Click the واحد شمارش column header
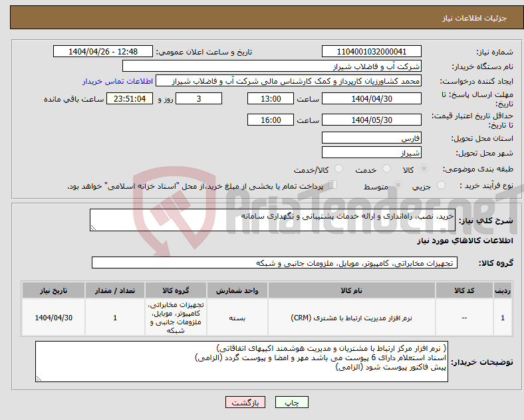Image resolution: width=524 pixels, height=420 pixels. pos(237,290)
